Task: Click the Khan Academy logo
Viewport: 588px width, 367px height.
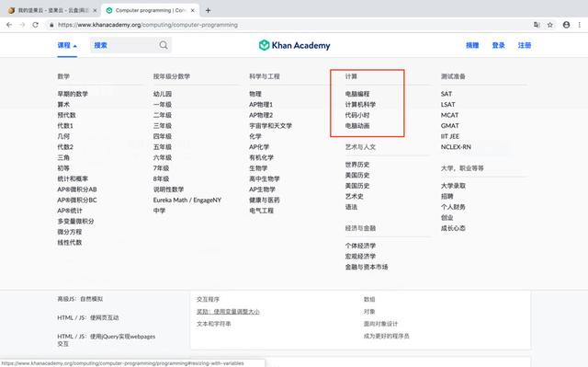Action: point(294,45)
